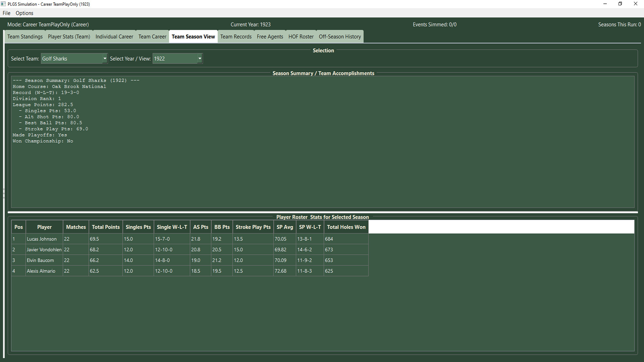Screen dimensions: 644x362
Task: Open the Player Stats (Team) tab
Action: [x=68, y=37]
